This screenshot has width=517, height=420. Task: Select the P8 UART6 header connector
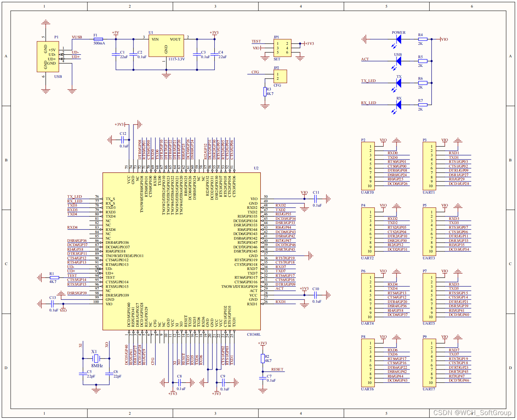pos(368,363)
